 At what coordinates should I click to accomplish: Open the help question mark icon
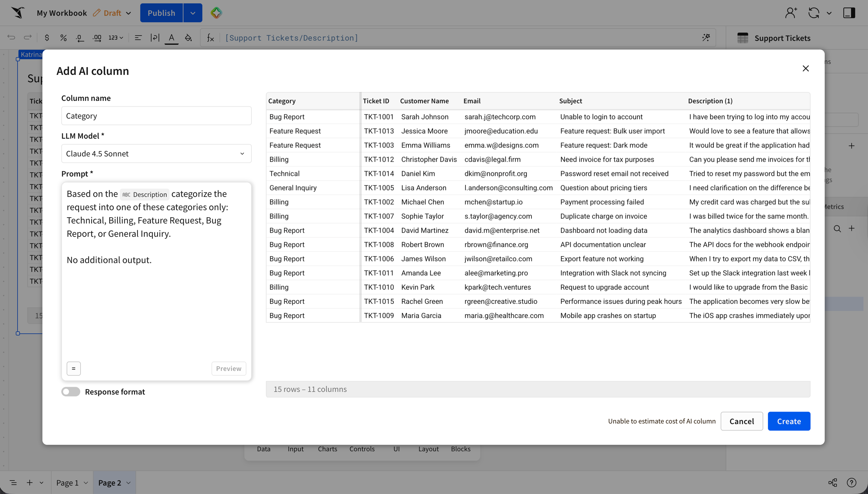(851, 482)
